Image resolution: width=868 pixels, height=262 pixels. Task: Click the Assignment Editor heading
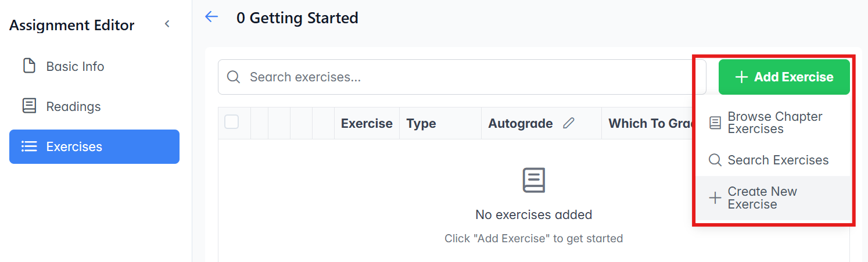(71, 26)
